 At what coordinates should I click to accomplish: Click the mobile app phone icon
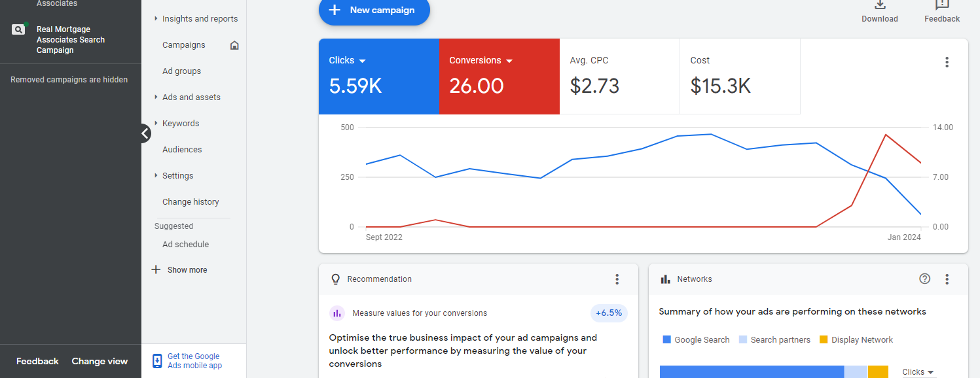pyautogui.click(x=157, y=361)
